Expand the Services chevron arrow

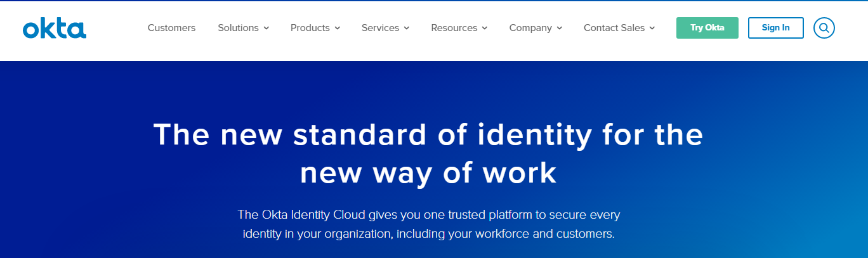tap(407, 28)
